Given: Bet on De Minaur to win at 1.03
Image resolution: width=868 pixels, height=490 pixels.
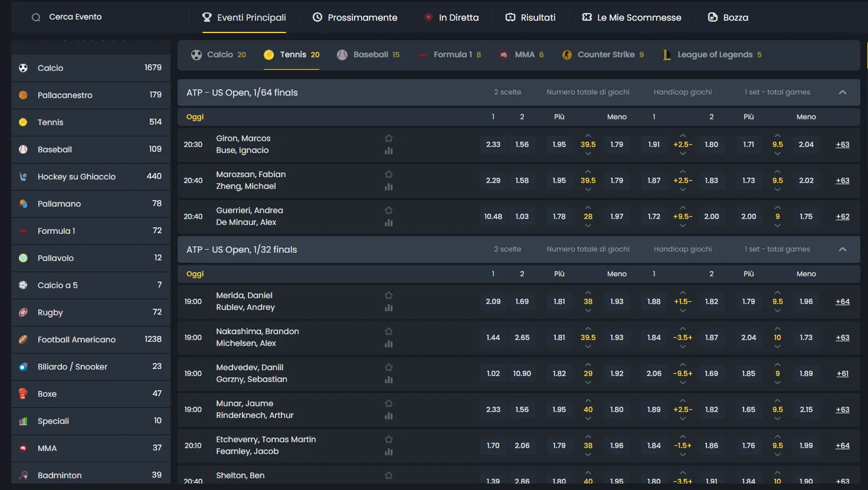Looking at the screenshot, I should tap(522, 217).
